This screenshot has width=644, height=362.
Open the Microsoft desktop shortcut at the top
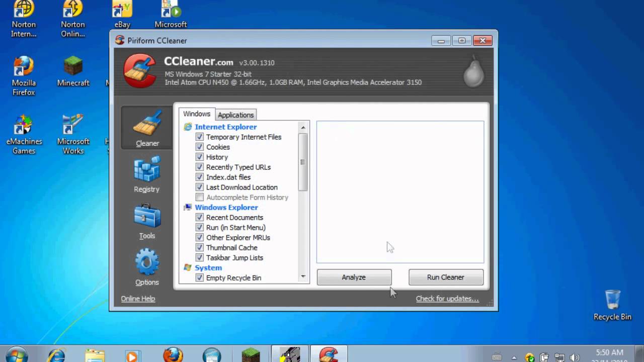click(171, 15)
